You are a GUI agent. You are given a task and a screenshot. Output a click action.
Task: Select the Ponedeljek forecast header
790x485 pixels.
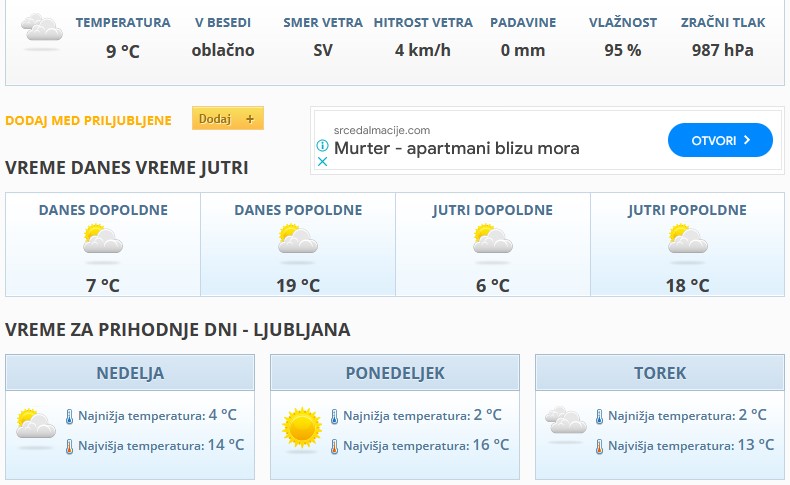395,373
